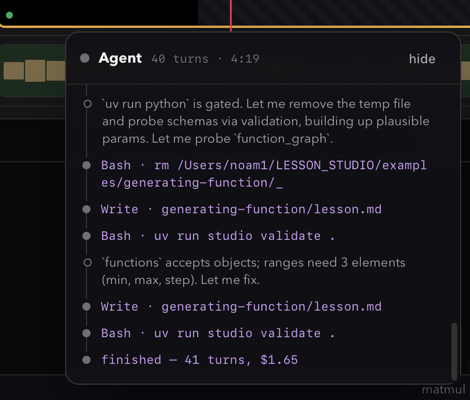Open the '`functions` accepts objects' message
470x400 pixels.
pyautogui.click(x=253, y=271)
